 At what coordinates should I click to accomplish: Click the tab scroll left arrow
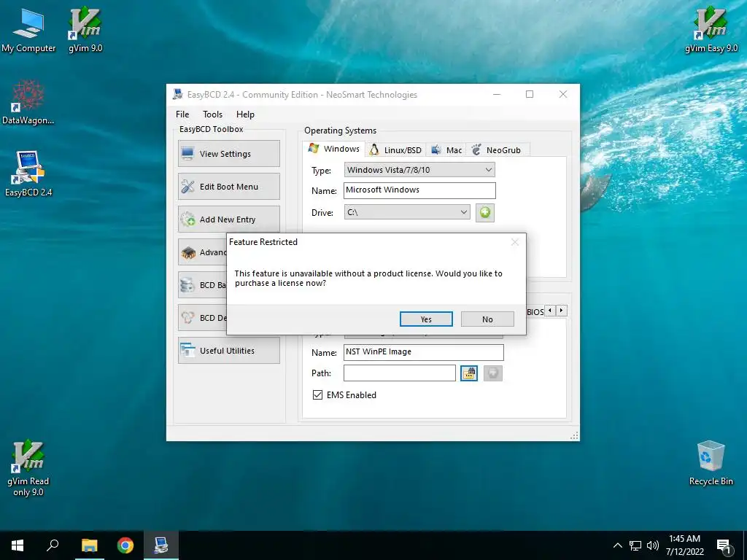[x=550, y=311]
